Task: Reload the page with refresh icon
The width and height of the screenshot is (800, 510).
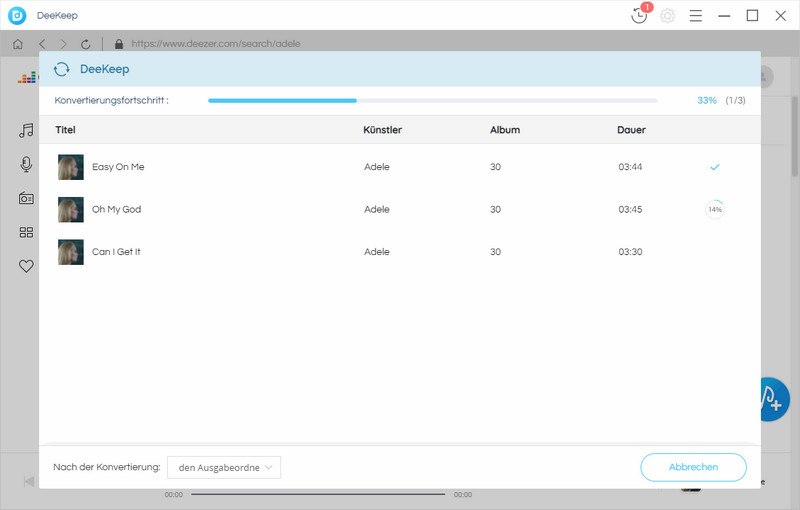Action: [86, 44]
